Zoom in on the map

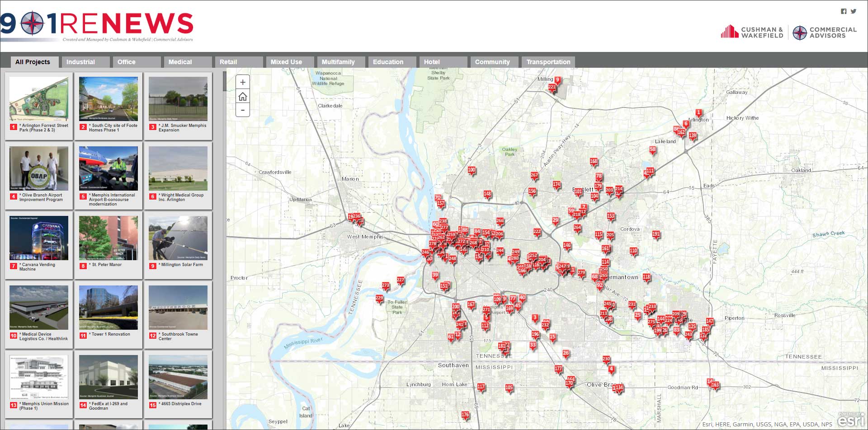coord(243,82)
